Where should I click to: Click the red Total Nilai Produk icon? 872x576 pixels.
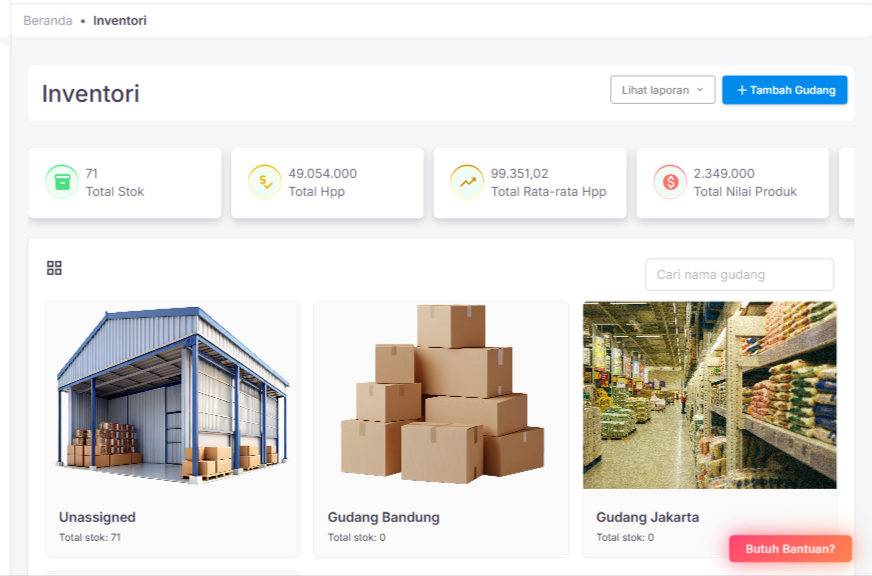click(670, 182)
